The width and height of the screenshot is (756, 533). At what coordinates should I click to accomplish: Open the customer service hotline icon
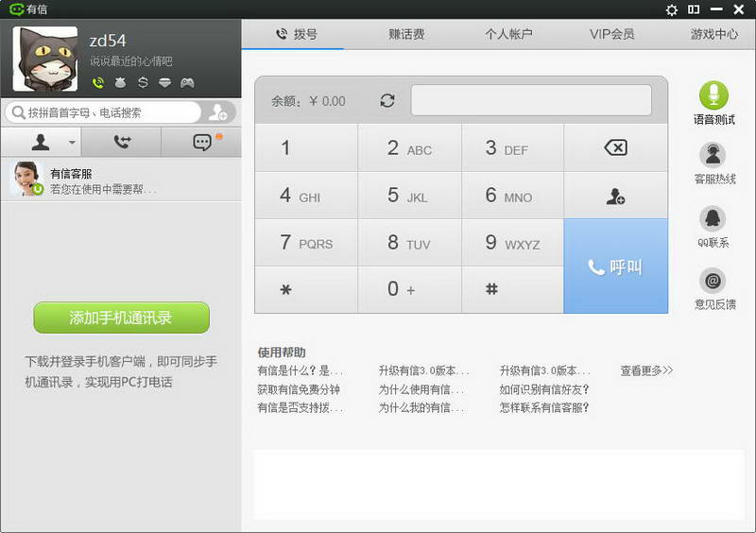[713, 155]
